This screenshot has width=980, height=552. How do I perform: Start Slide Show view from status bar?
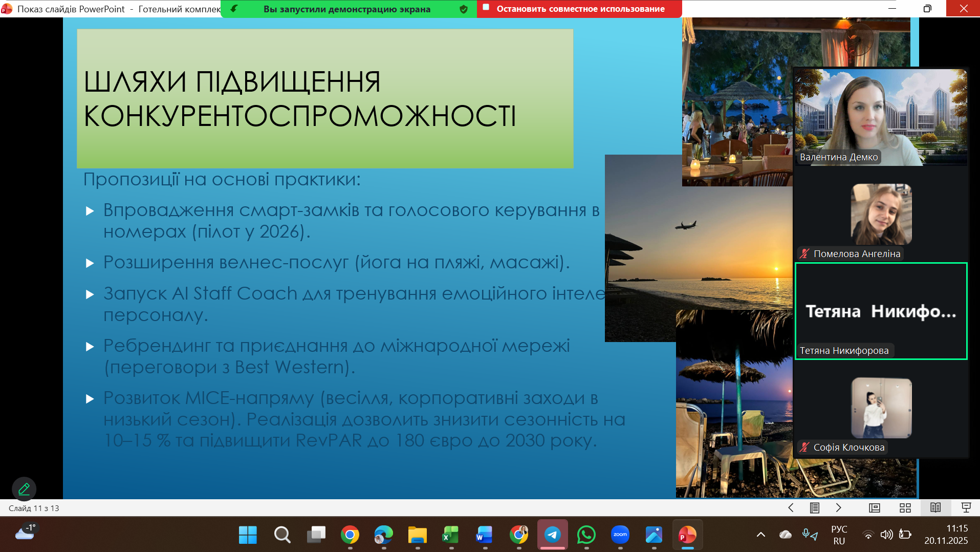[966, 508]
